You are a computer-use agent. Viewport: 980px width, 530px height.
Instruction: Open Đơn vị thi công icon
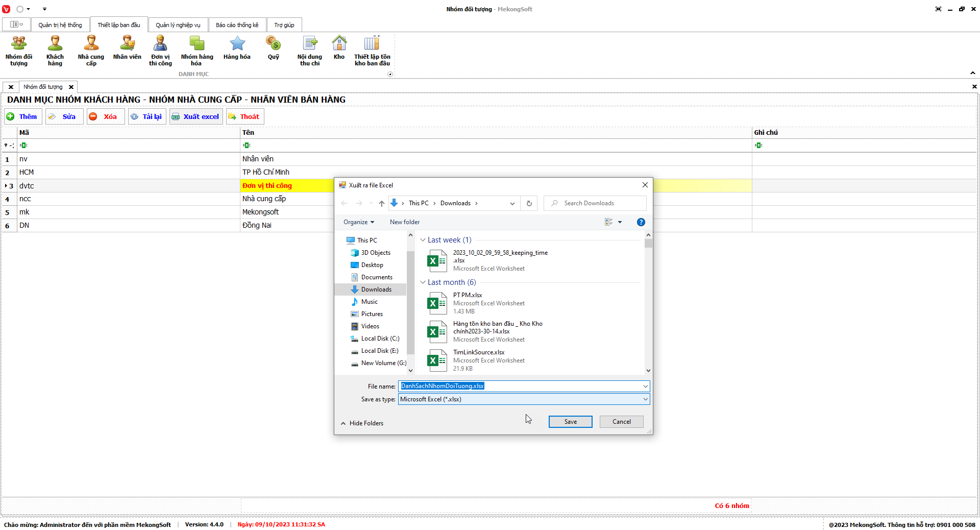[160, 51]
